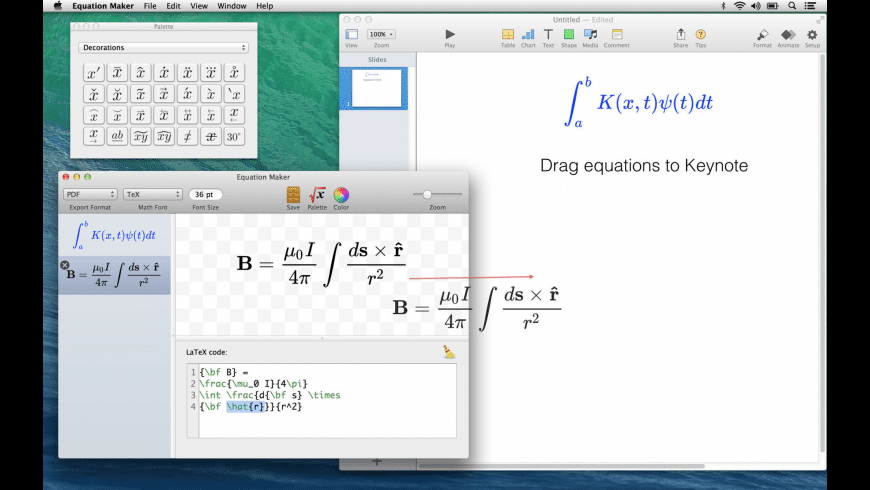Open the Window menu
This screenshot has width=870, height=490.
[231, 6]
